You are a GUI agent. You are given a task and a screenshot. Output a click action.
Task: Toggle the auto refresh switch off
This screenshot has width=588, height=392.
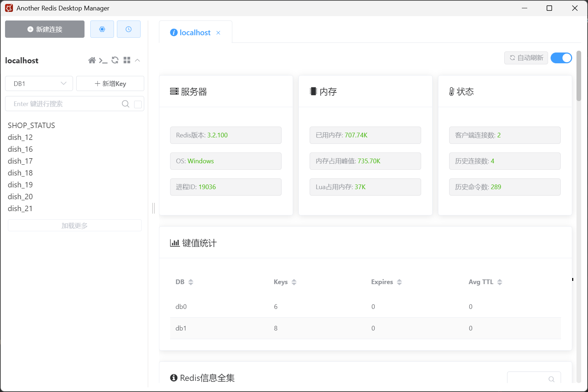tap(561, 58)
